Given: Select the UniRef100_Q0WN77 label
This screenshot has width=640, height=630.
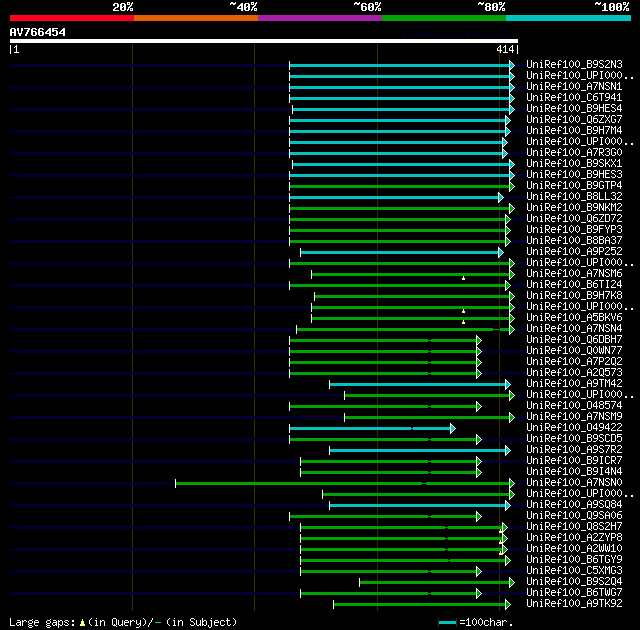Looking at the screenshot, I should [x=574, y=351].
